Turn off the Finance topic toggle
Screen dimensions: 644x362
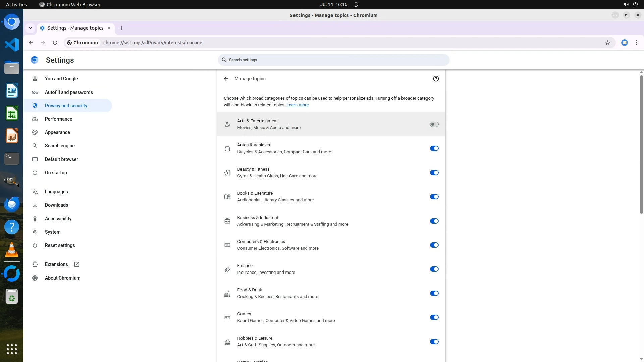tap(434, 269)
